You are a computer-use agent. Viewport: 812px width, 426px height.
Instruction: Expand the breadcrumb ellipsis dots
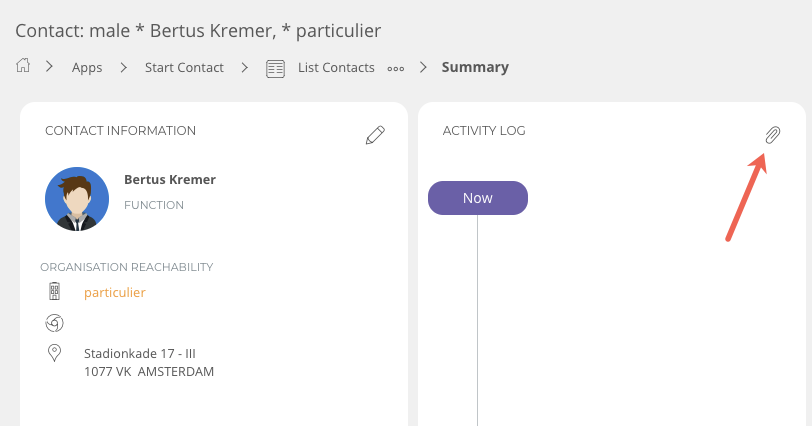pos(396,68)
